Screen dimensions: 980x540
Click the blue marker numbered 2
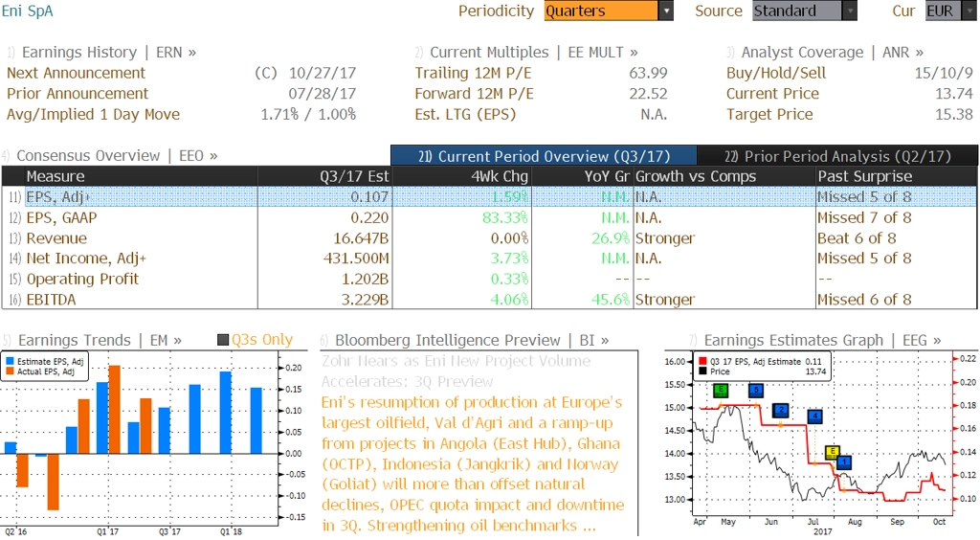click(x=781, y=410)
